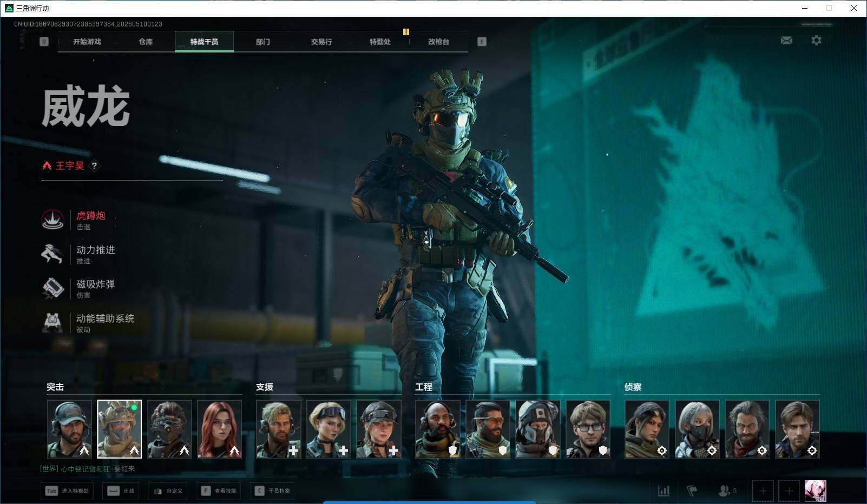The image size is (867, 504).
Task: Click the E key next-tab icon
Action: [482, 42]
